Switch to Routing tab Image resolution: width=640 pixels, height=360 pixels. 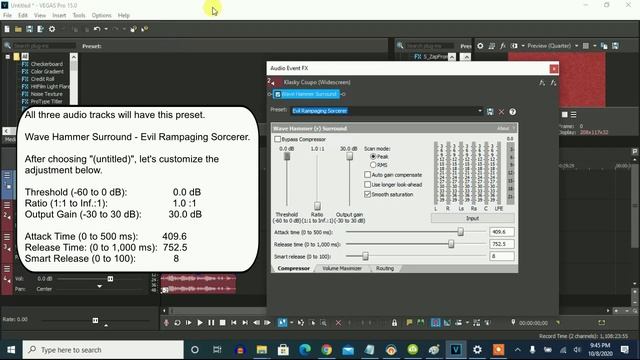(385, 268)
